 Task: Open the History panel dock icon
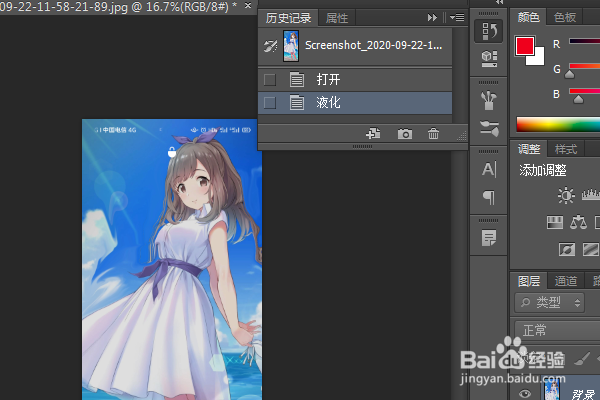coord(489,31)
